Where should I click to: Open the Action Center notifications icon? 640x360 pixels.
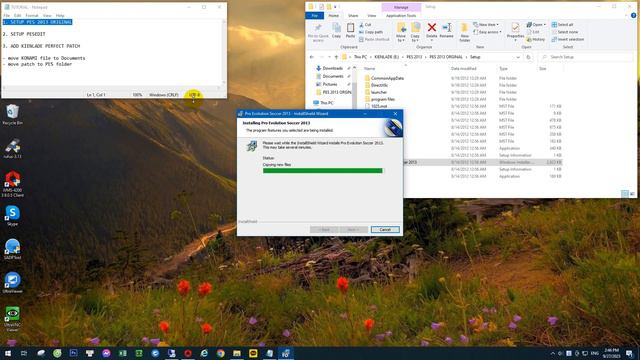(630, 353)
